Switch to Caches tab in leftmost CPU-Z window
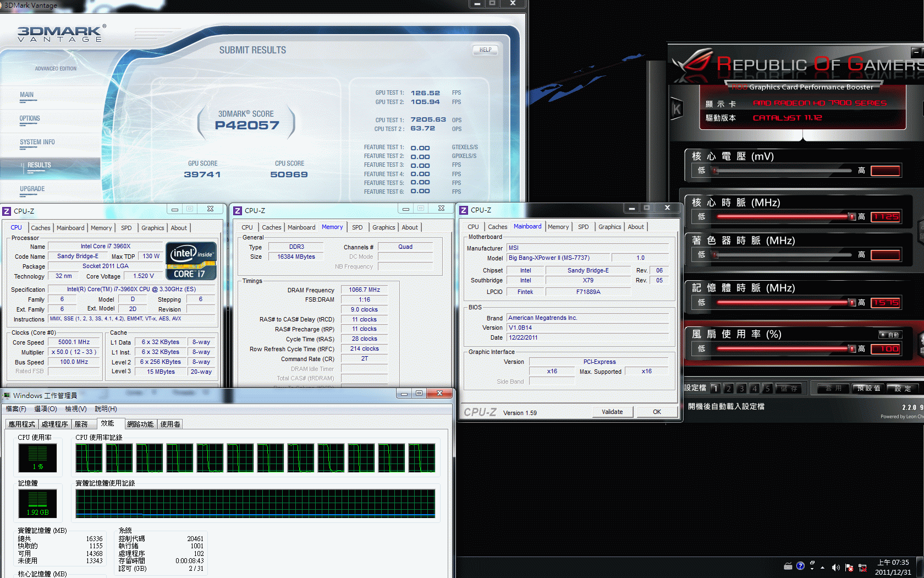Screen dimensions: 924x578 pyautogui.click(x=41, y=228)
